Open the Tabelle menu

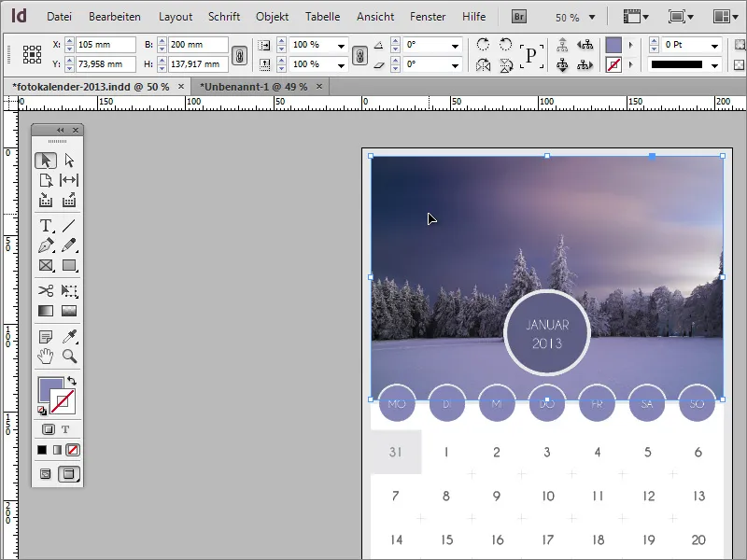pos(322,17)
